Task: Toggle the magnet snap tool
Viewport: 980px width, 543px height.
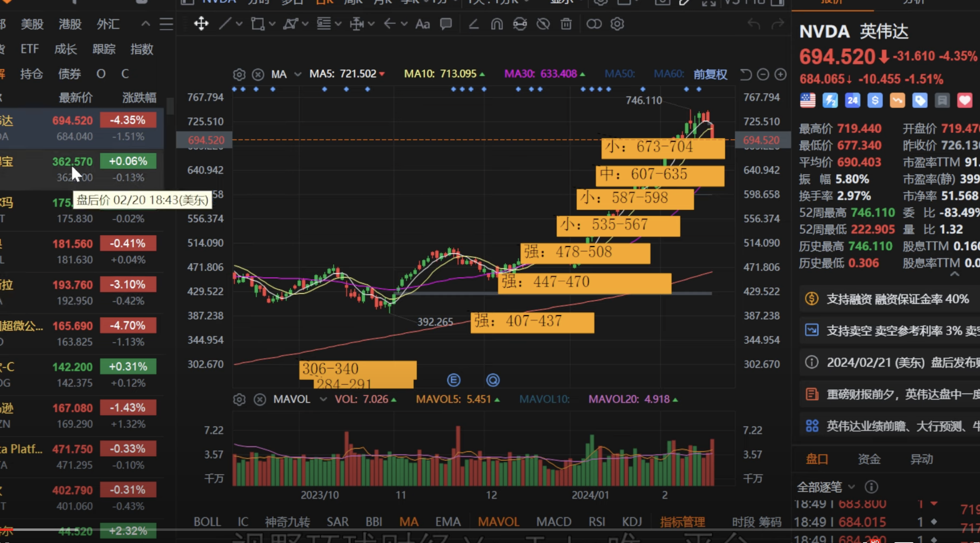Action: click(496, 24)
